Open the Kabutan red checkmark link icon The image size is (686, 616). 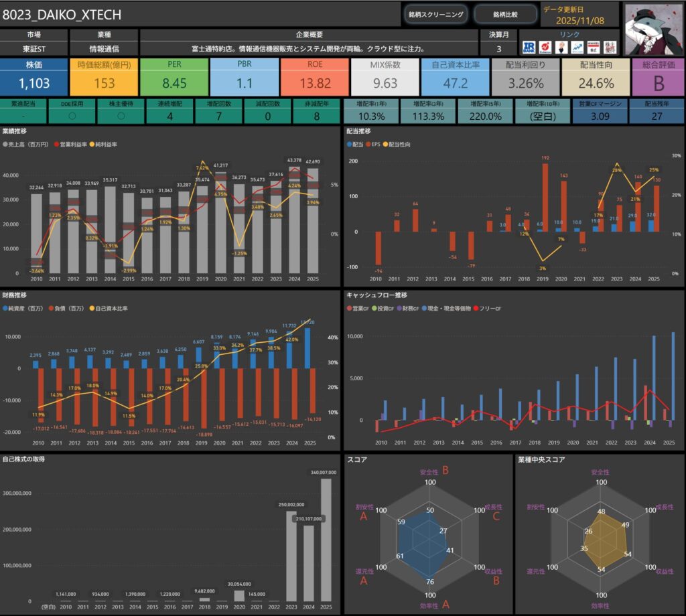click(545, 48)
